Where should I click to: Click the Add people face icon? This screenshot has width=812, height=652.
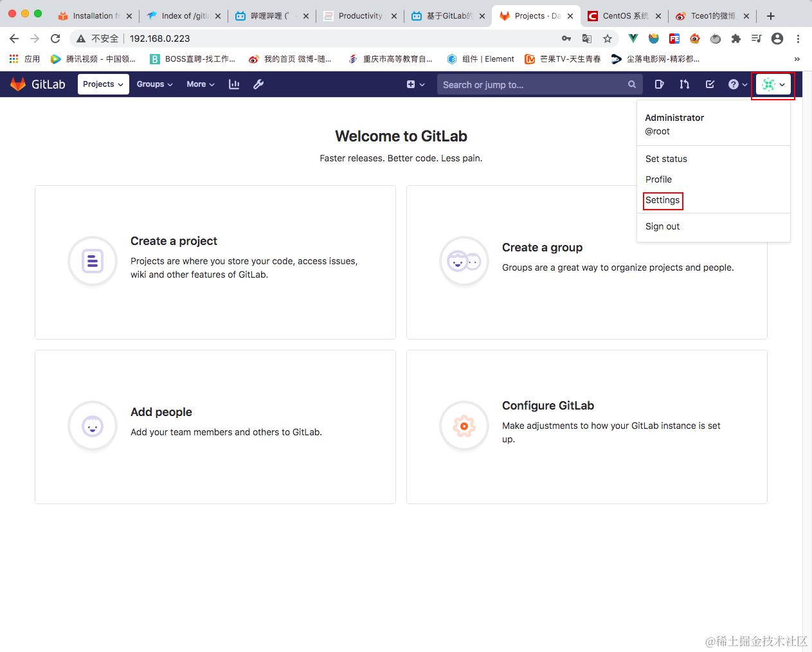coord(93,426)
